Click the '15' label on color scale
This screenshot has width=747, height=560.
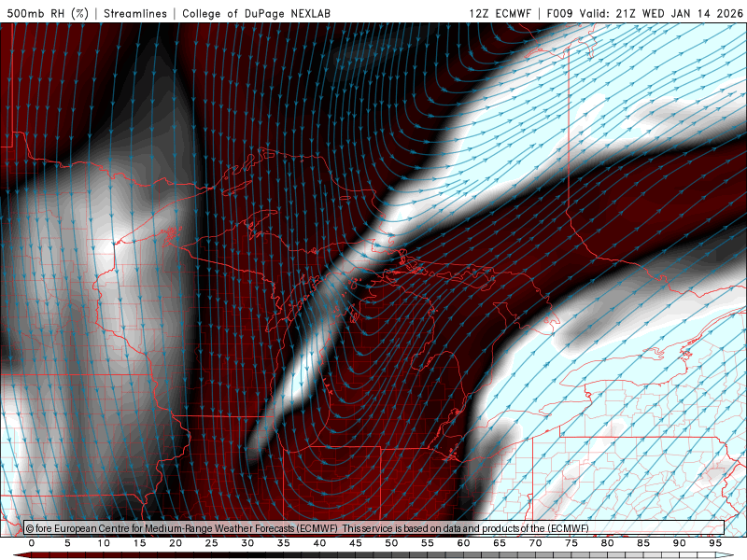click(139, 543)
